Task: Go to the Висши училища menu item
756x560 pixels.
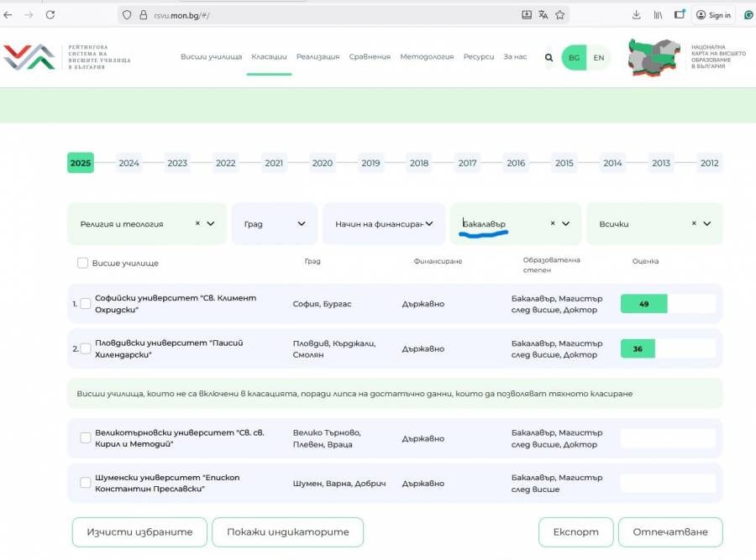Action: (211, 57)
